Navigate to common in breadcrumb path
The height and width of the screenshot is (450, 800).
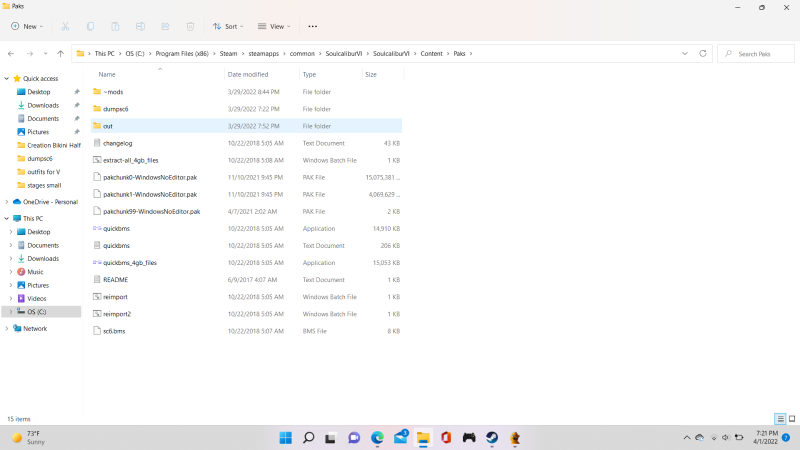coord(302,54)
